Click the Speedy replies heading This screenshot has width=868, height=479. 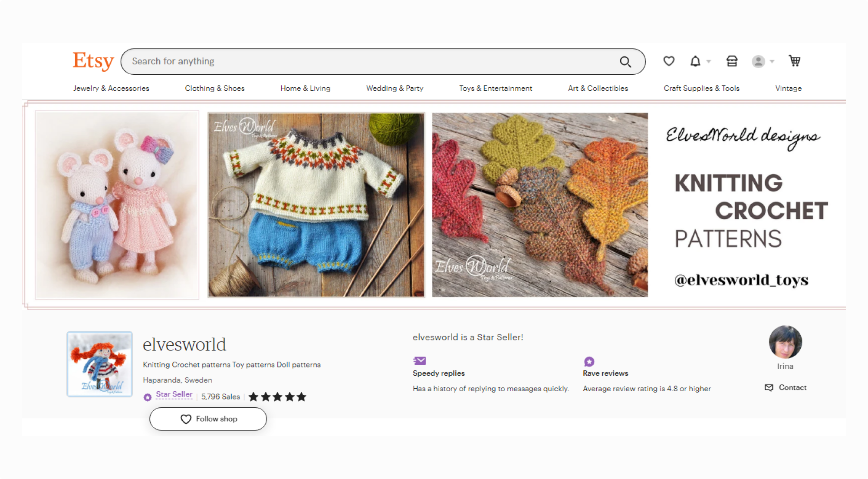pos(439,373)
